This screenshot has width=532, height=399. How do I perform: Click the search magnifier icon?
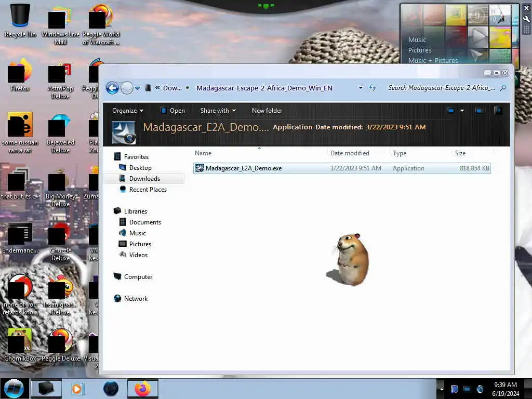pos(503,88)
